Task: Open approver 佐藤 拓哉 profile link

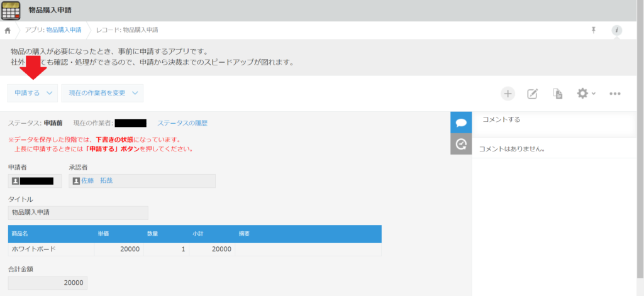Action: pos(97,180)
